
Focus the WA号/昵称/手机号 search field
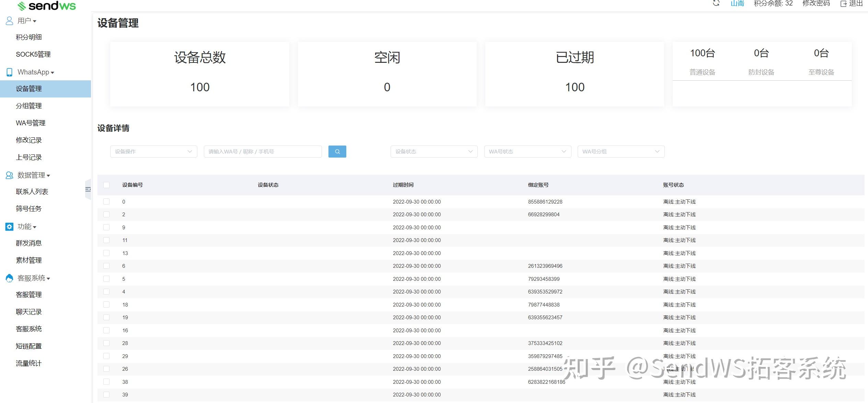263,151
